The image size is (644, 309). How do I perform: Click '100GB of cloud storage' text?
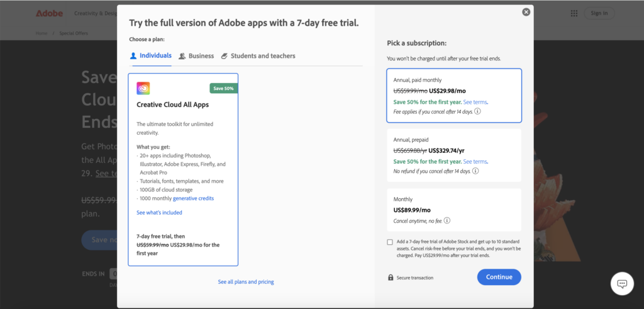(x=166, y=189)
